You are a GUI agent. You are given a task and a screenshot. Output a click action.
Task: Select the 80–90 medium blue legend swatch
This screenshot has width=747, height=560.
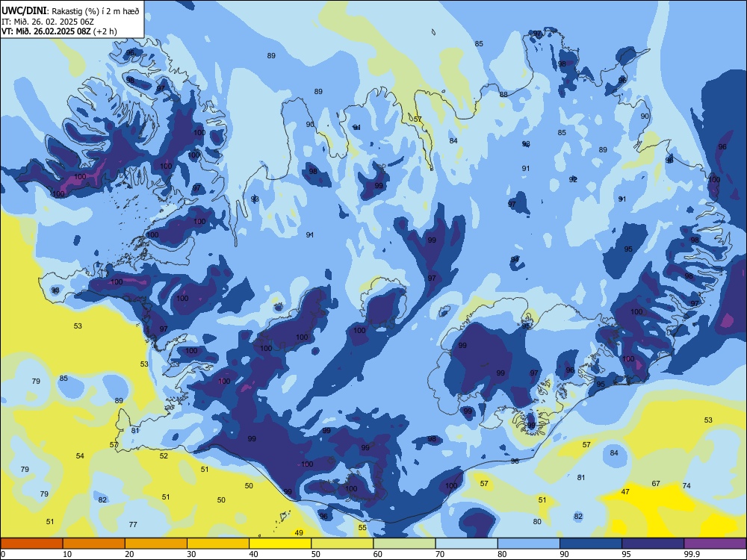pos(529,544)
